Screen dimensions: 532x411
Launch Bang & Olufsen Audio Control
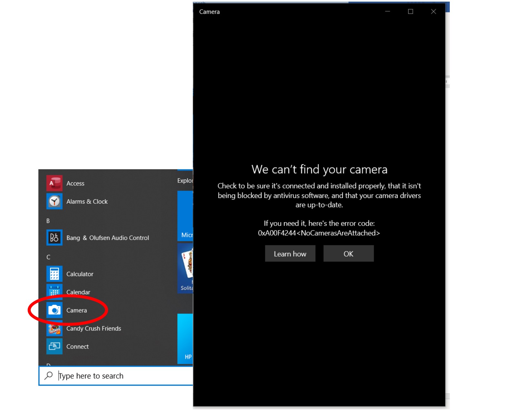[x=107, y=238]
